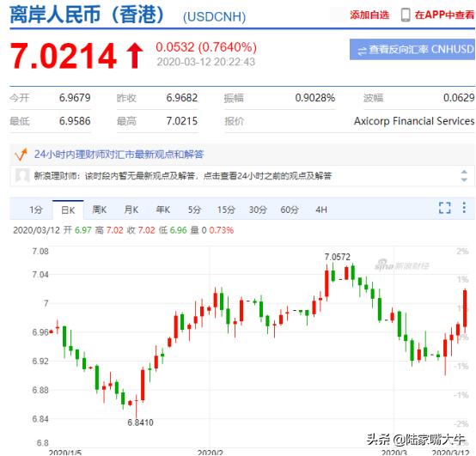The width and height of the screenshot is (476, 456).
Task: Switch to the 月K chart tab
Action: [x=131, y=210]
